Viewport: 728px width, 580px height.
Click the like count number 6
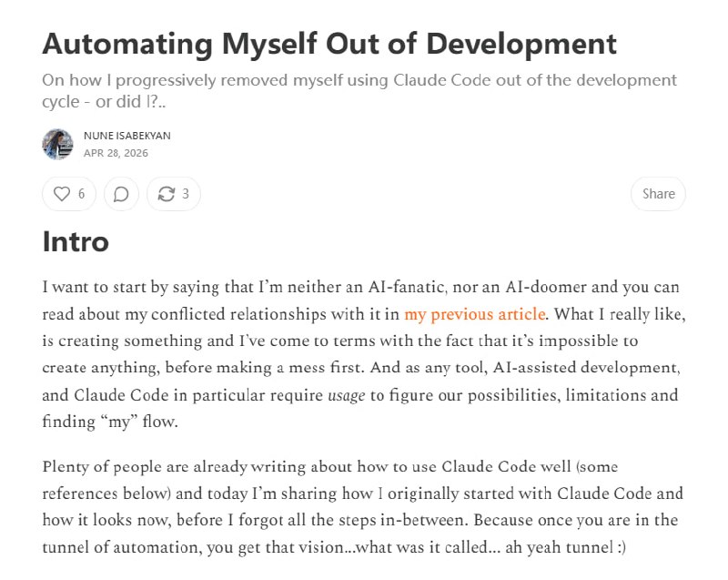pyautogui.click(x=82, y=194)
